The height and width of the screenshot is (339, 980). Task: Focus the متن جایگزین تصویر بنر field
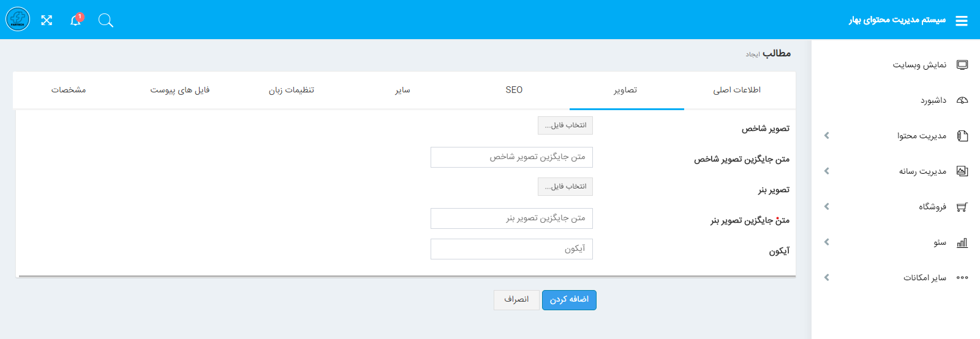[511, 218]
